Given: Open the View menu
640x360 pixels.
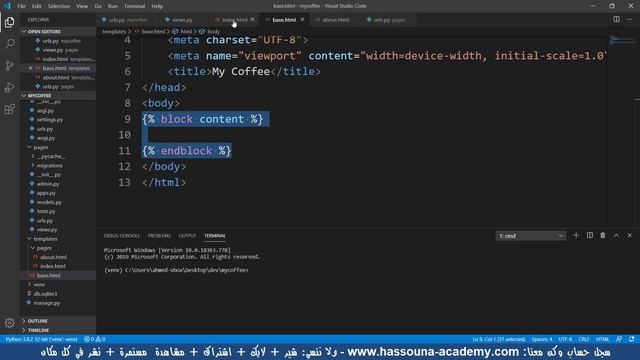Looking at the screenshot, I should pos(82,6).
